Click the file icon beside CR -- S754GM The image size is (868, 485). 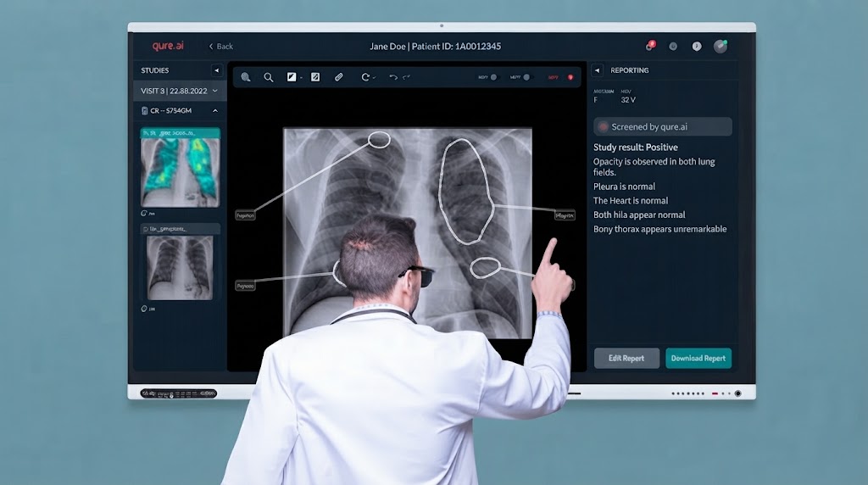[x=144, y=111]
